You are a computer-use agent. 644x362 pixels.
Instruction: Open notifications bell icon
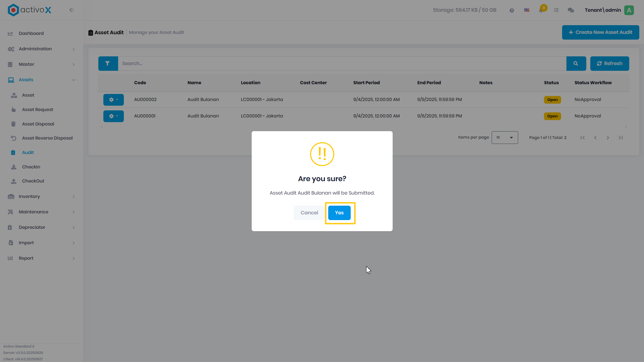click(x=541, y=10)
